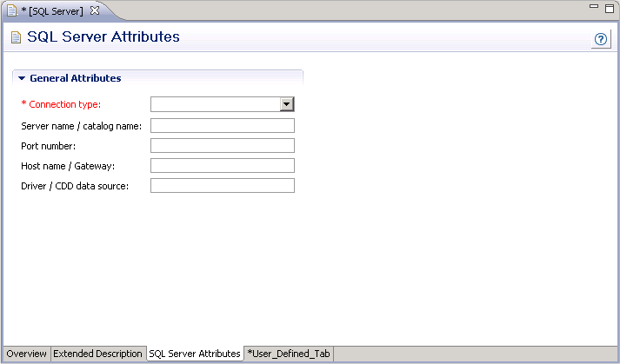
Task: Maximize the editor pane
Action: point(610,9)
